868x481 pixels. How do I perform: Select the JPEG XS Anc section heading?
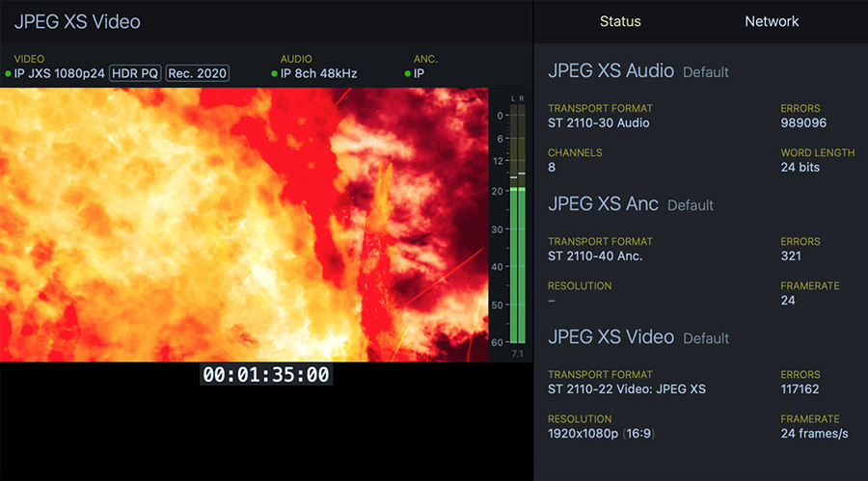pos(604,203)
